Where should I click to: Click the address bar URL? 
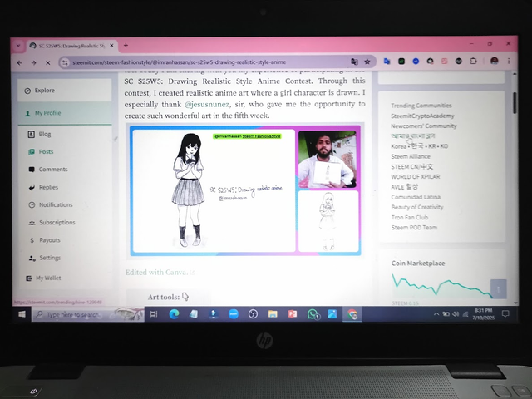180,62
